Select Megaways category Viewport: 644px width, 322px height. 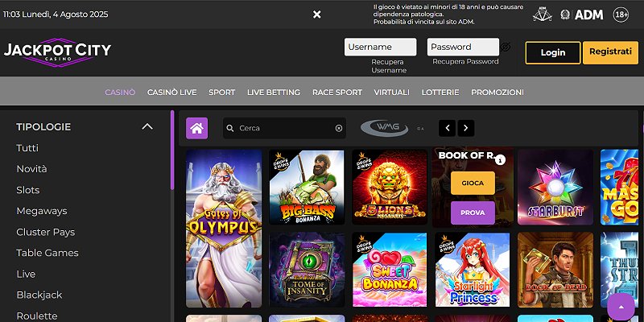(x=42, y=211)
